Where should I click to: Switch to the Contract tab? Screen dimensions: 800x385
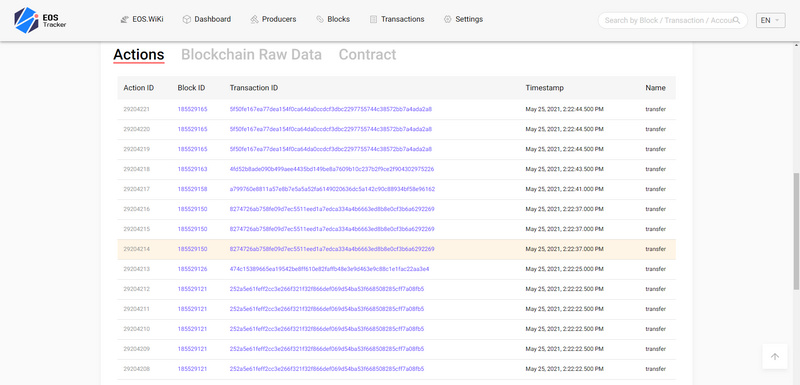click(x=367, y=55)
